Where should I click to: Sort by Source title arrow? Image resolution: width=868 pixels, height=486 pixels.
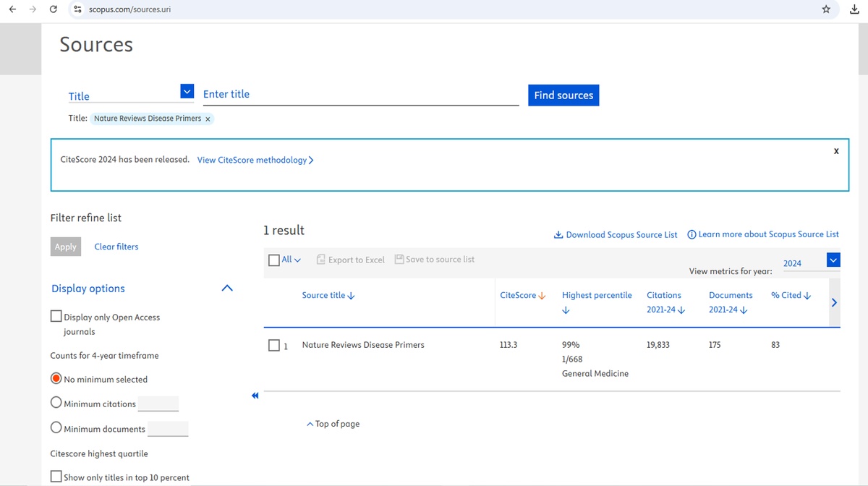pos(352,296)
